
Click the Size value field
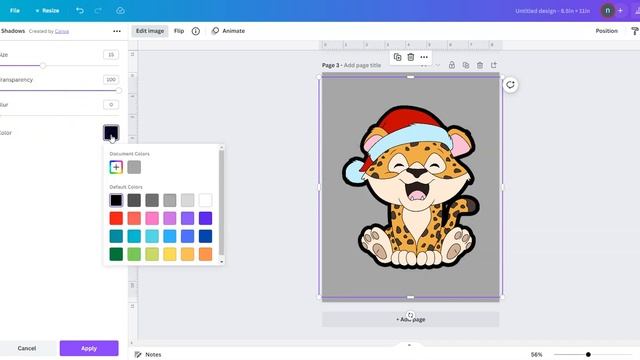pyautogui.click(x=111, y=55)
